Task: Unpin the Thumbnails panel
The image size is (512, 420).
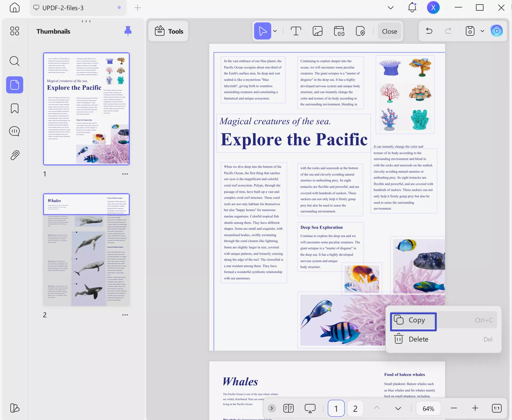Action: point(128,31)
